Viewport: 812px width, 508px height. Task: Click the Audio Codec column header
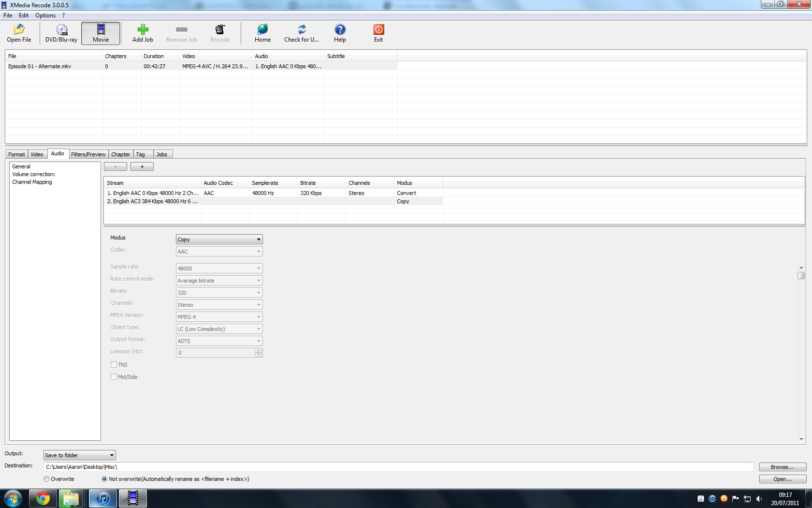(x=225, y=183)
